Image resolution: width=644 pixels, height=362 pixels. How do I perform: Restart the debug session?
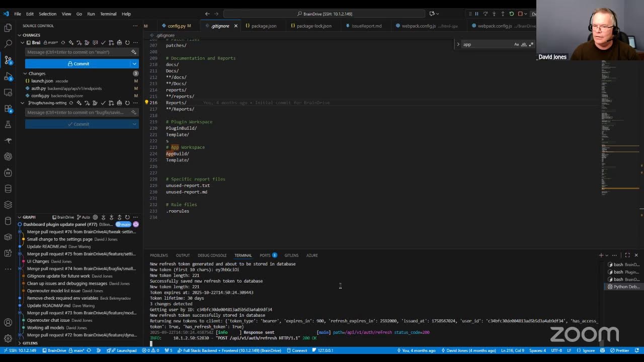512,14
